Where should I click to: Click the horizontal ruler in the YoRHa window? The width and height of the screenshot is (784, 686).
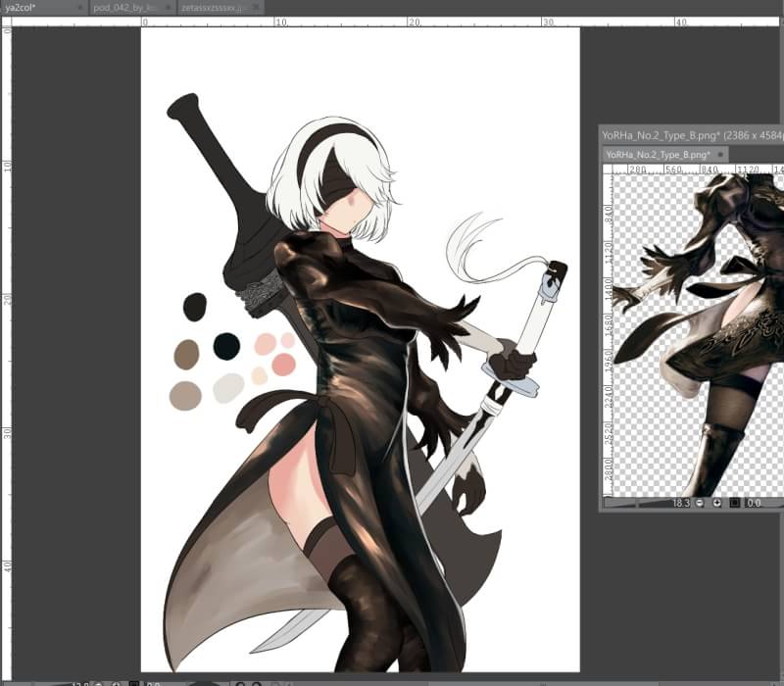coord(699,169)
